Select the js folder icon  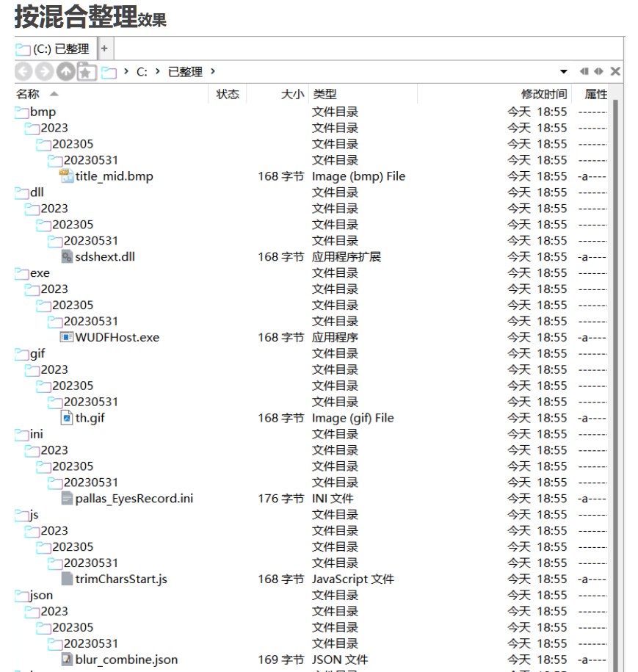click(x=22, y=515)
